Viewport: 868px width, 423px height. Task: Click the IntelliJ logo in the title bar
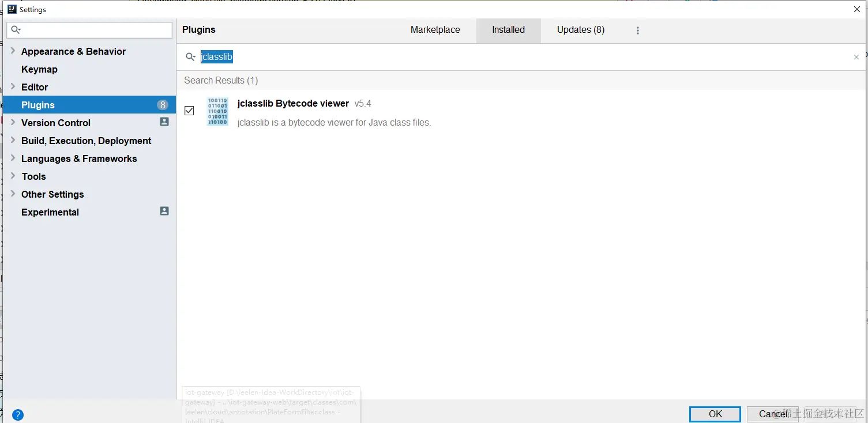(x=12, y=9)
